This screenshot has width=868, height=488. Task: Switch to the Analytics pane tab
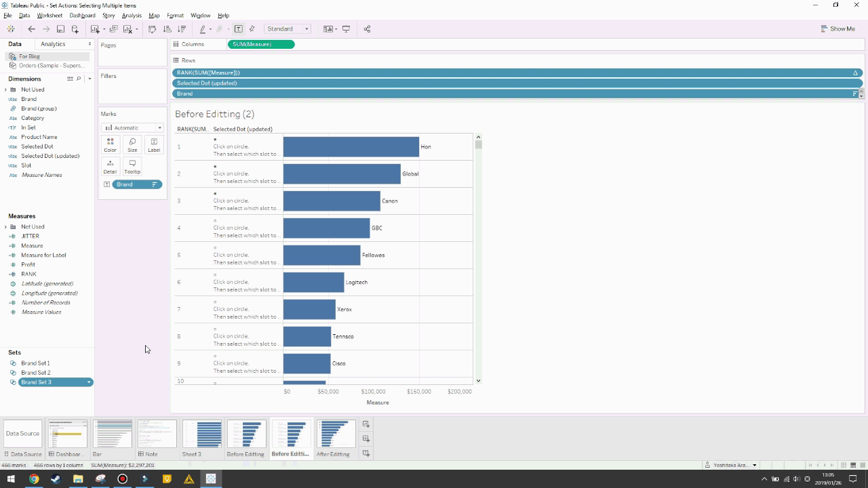[53, 44]
